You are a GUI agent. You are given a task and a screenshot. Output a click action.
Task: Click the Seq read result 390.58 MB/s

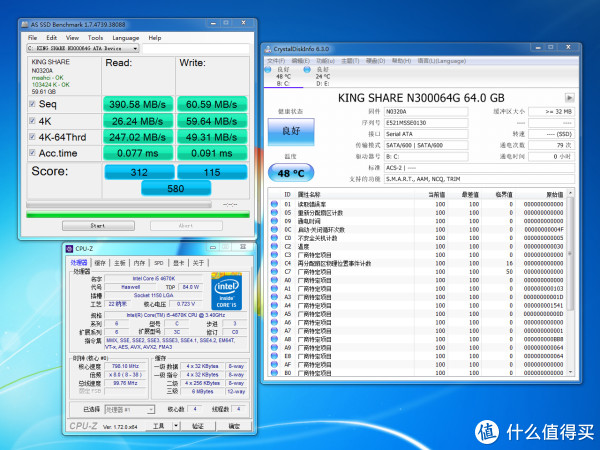point(138,104)
